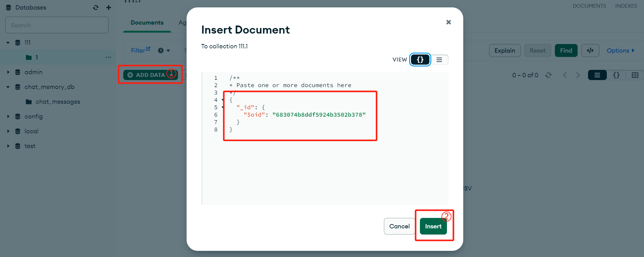Click the Explain button
Screen dimensions: 644x257
click(505, 50)
